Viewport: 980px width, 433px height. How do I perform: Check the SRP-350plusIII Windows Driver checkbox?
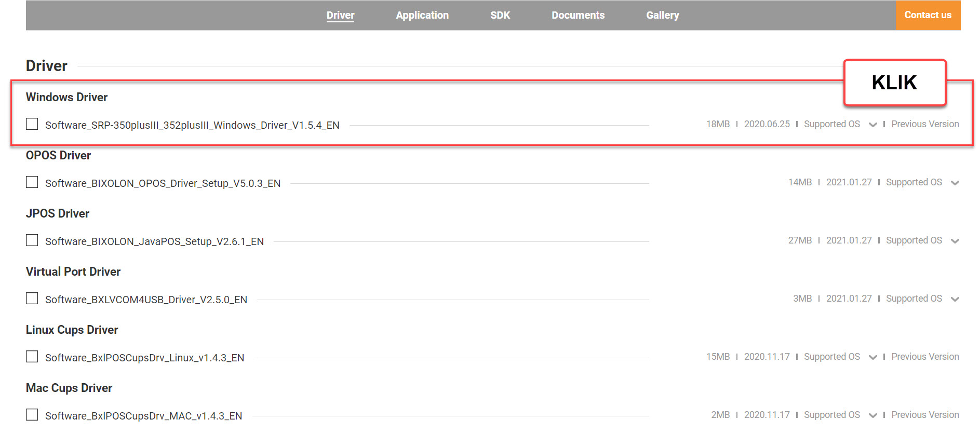click(32, 124)
